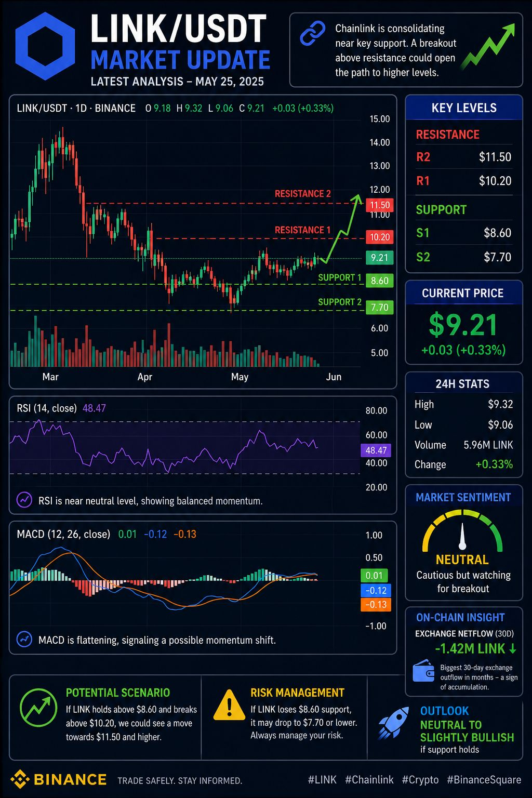Screen dimensions: 532x798
Task: Click the #Crypto hashtag
Action: [420, 780]
